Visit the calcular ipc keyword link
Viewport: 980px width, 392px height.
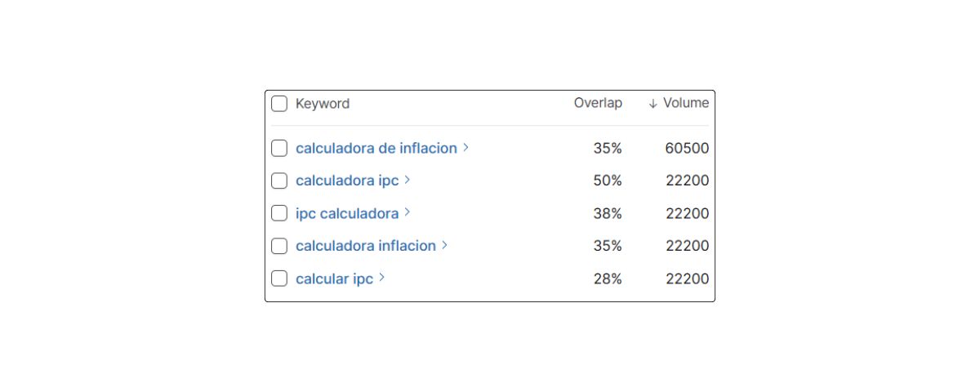click(334, 278)
